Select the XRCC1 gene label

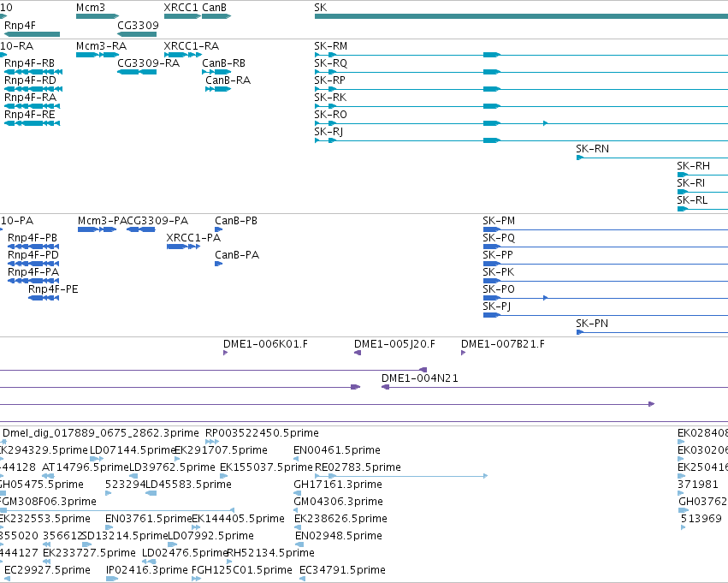pos(181,8)
